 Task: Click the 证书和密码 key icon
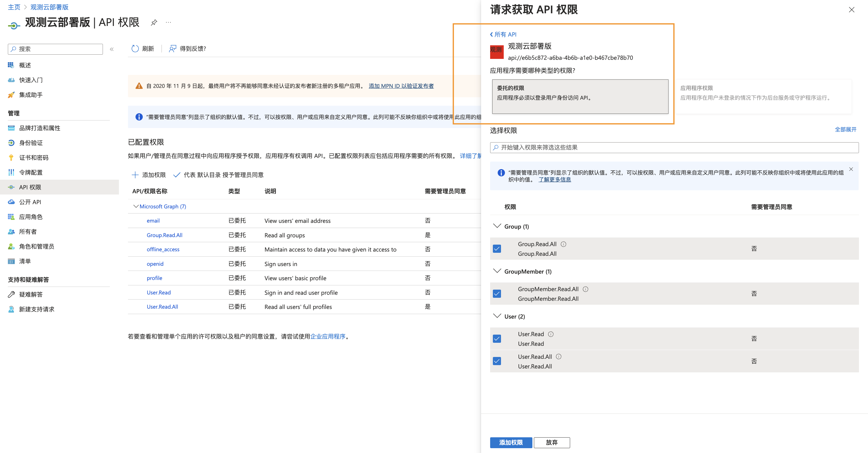[x=11, y=158]
